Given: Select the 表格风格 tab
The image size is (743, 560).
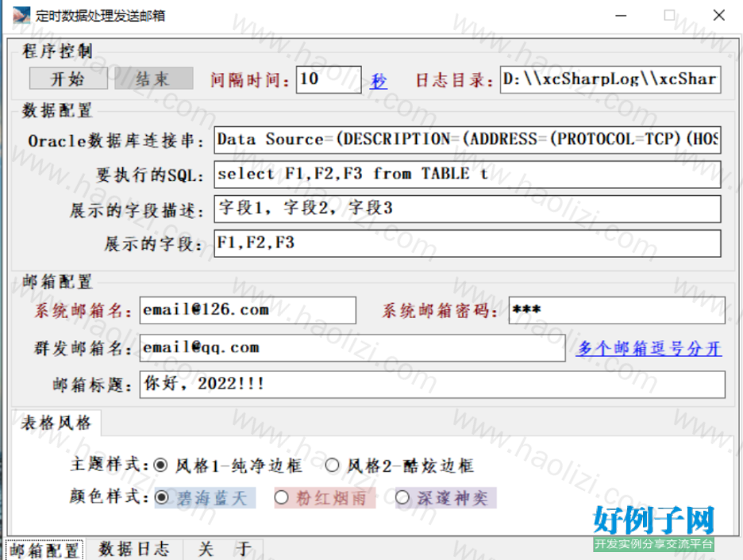Looking at the screenshot, I should pos(56,423).
